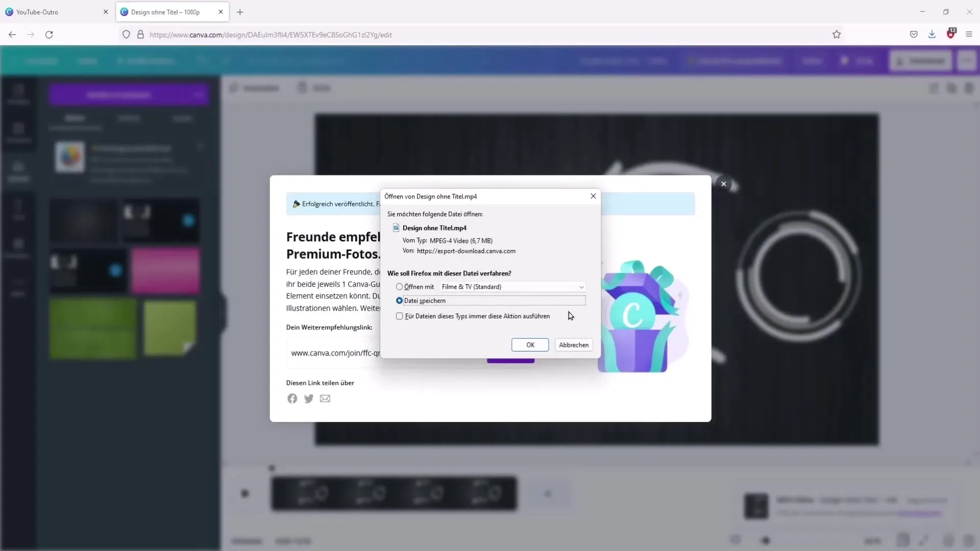Add a page with the timeline plus button
The height and width of the screenshot is (551, 980).
click(x=548, y=494)
